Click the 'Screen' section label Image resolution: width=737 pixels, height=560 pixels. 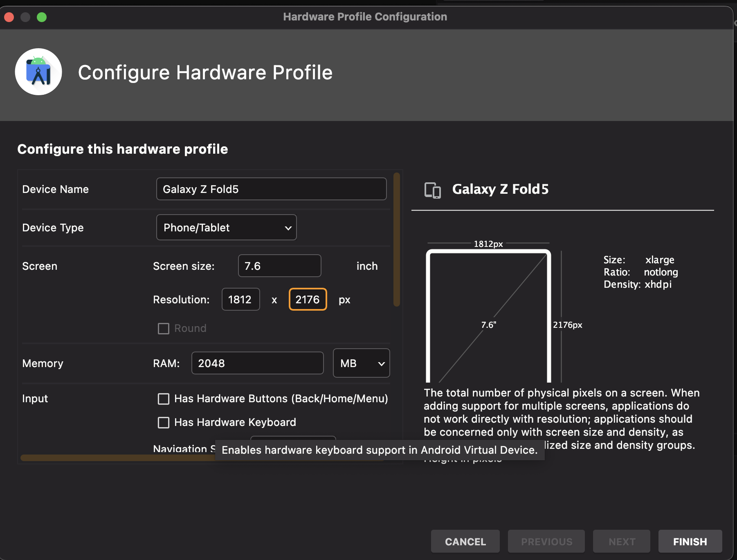pyautogui.click(x=40, y=266)
